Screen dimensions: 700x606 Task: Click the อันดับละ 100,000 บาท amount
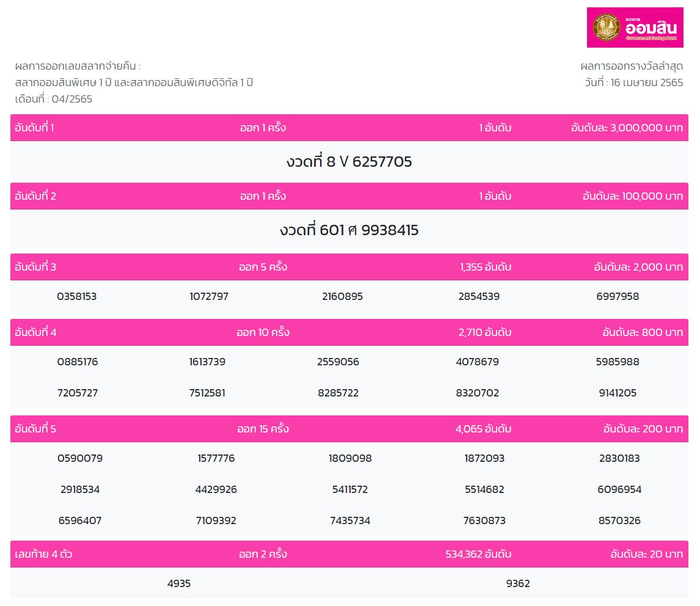633,196
